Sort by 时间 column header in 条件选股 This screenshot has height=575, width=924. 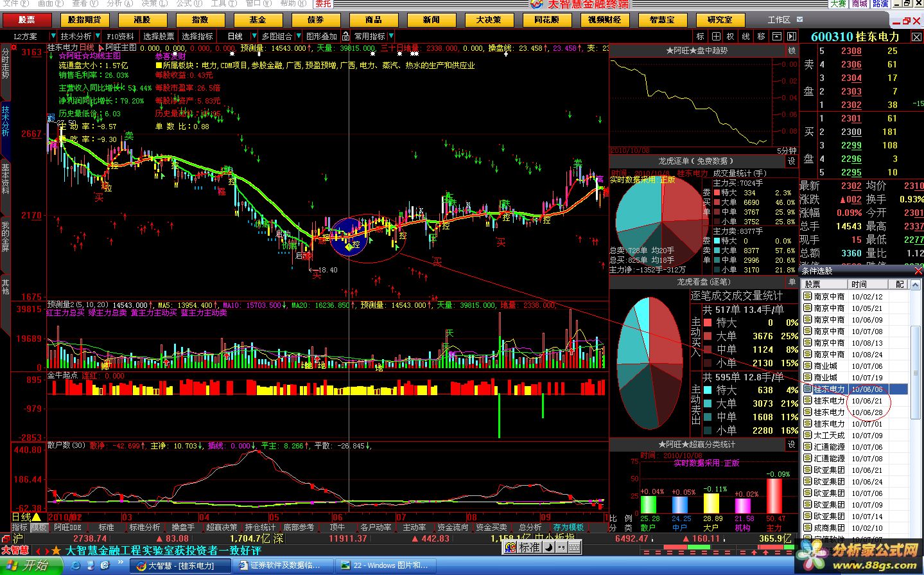pyautogui.click(x=867, y=284)
